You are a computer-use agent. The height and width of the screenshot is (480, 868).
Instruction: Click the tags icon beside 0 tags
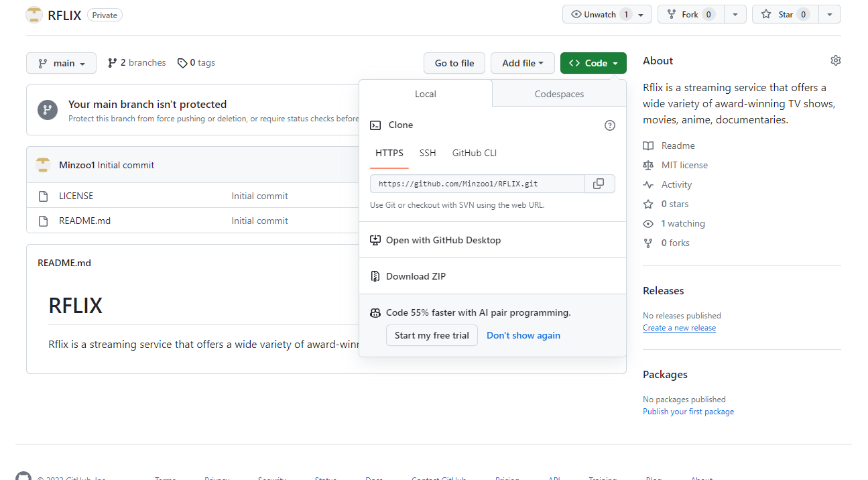click(x=182, y=63)
